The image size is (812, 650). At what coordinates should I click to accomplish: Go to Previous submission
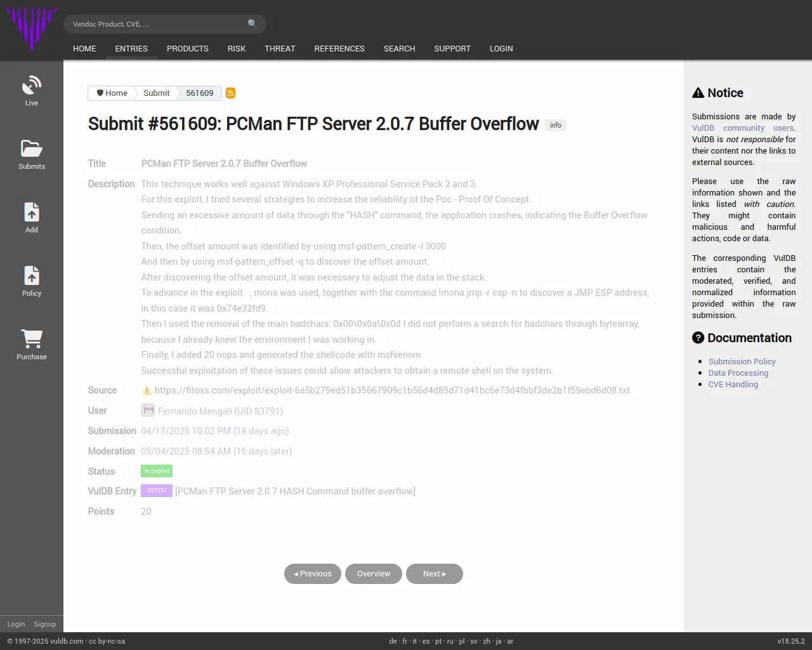point(313,574)
